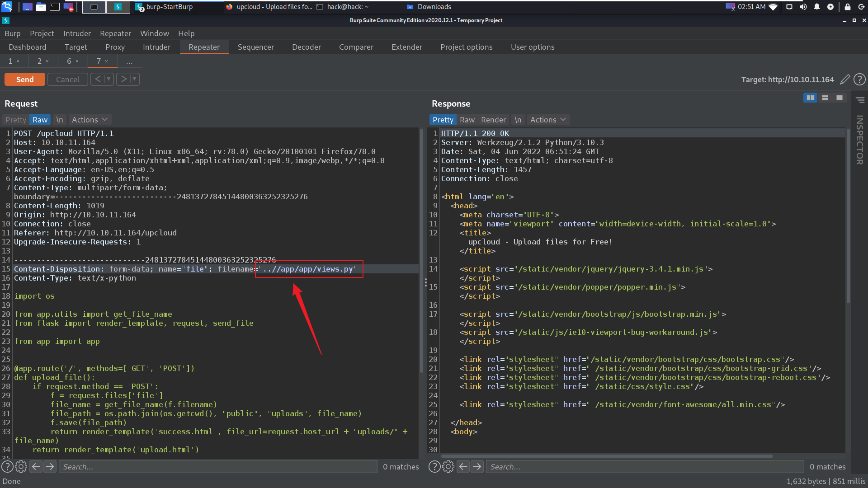Open the Kali application menu icon
The height and width of the screenshot is (488, 868).
point(7,7)
